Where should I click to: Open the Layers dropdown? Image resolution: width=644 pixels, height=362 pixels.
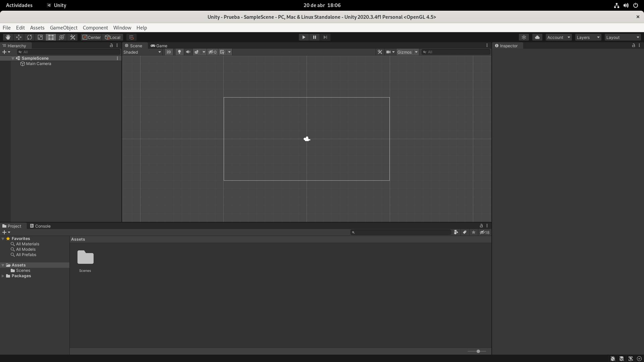point(588,37)
